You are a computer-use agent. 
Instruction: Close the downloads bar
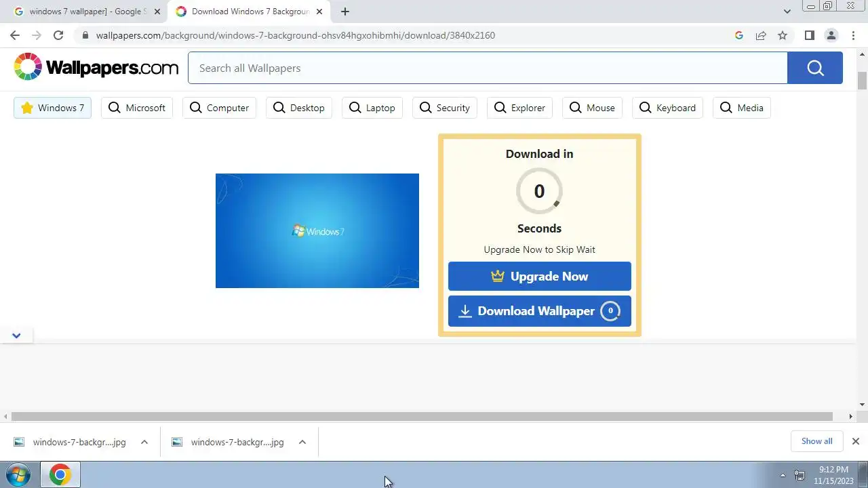[856, 441]
